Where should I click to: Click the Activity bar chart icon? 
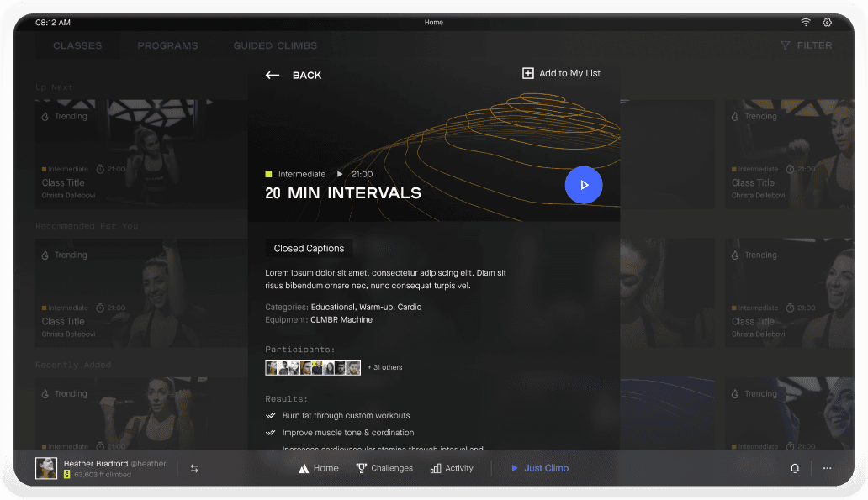[436, 468]
